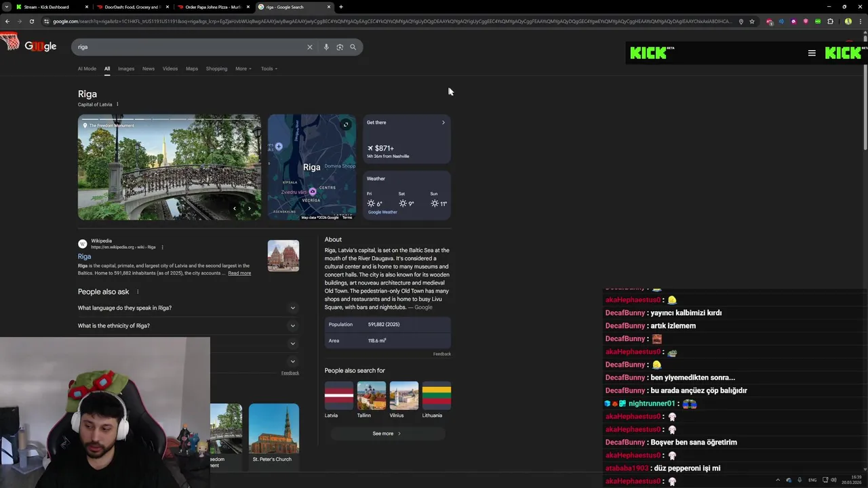The height and width of the screenshot is (488, 868).
Task: Click the tray microphone icon
Action: [x=800, y=480]
